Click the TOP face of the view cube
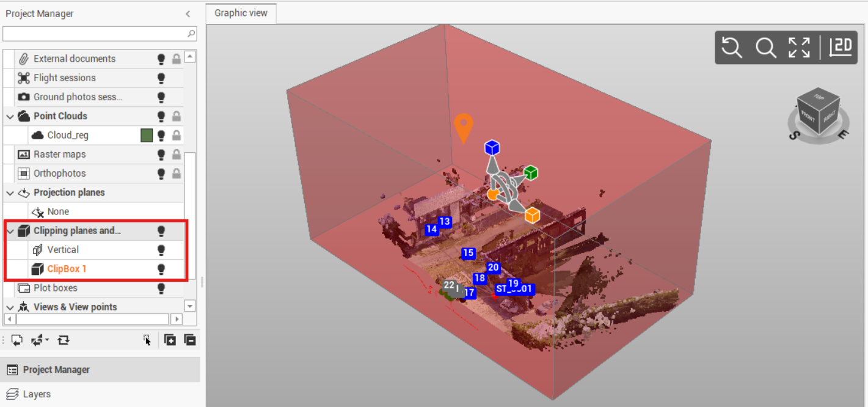Screen dimensions: 868x407 coord(819,97)
